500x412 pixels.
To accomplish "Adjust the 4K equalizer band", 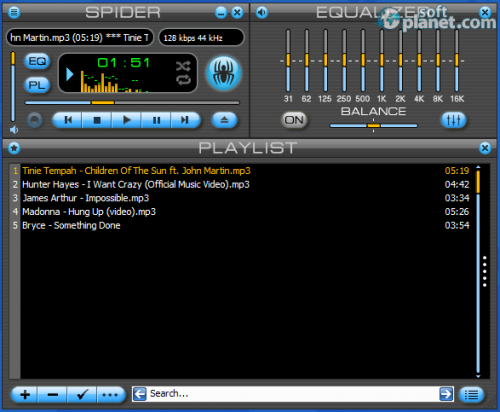I will (419, 61).
